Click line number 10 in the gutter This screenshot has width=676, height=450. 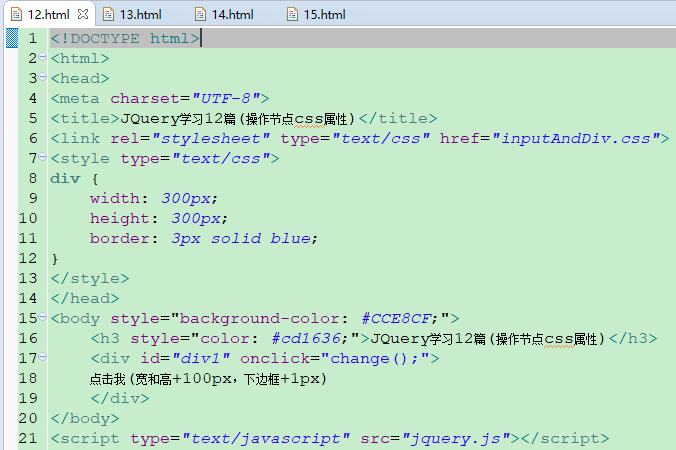point(28,218)
